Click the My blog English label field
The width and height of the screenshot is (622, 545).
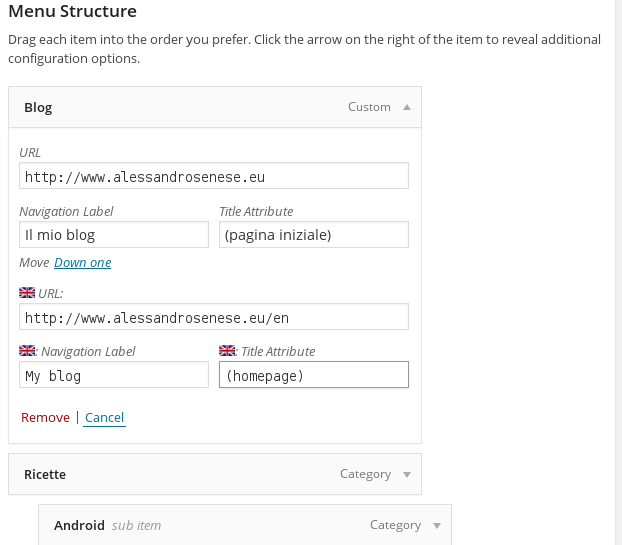point(114,375)
